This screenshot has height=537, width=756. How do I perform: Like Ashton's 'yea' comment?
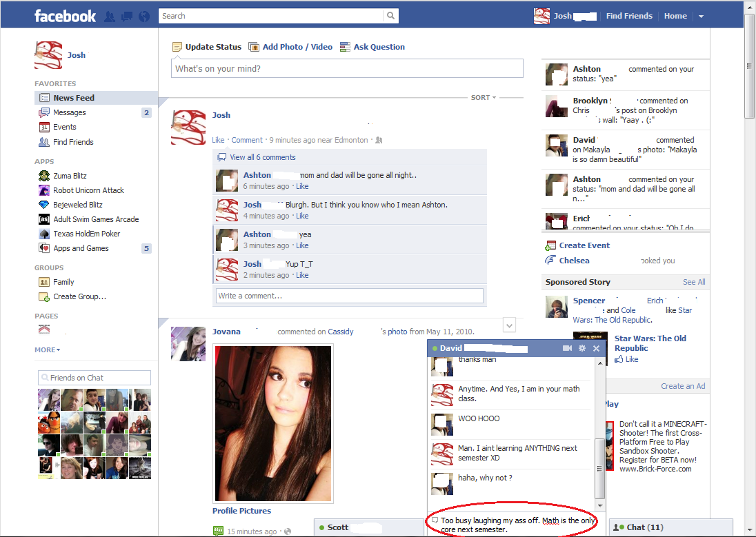click(x=302, y=245)
